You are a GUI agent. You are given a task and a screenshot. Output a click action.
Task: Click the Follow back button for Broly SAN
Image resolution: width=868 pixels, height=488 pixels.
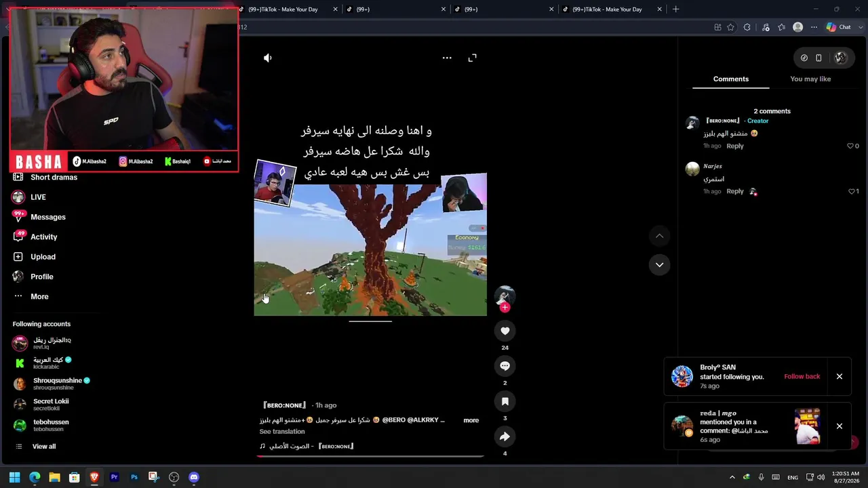(802, 377)
